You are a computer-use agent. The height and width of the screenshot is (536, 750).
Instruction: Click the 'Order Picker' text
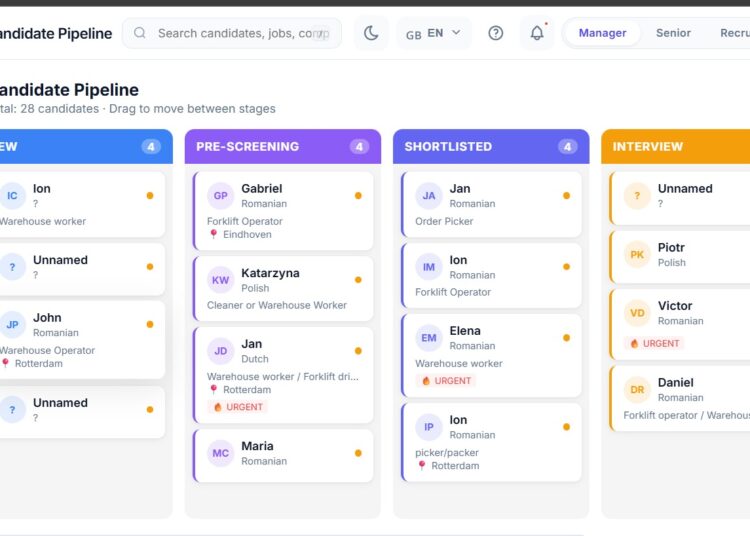[444, 221]
